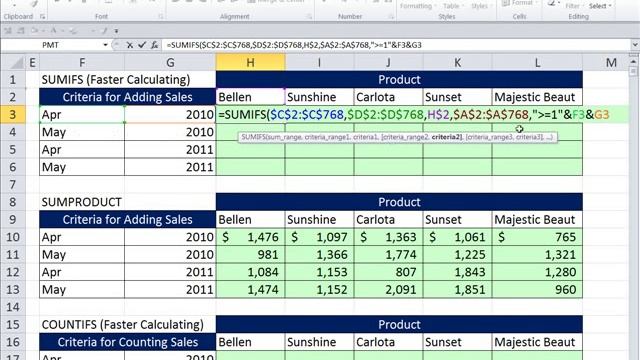Open the Font group dialog launcher

160,17
